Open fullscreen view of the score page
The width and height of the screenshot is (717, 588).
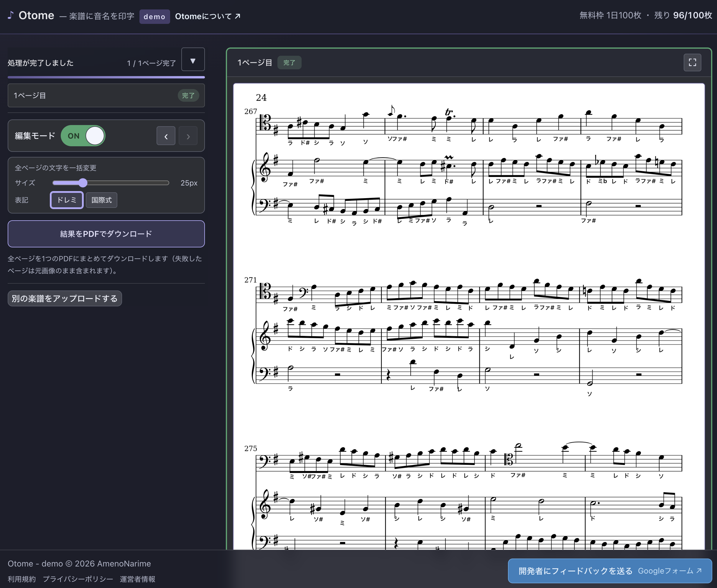click(692, 62)
